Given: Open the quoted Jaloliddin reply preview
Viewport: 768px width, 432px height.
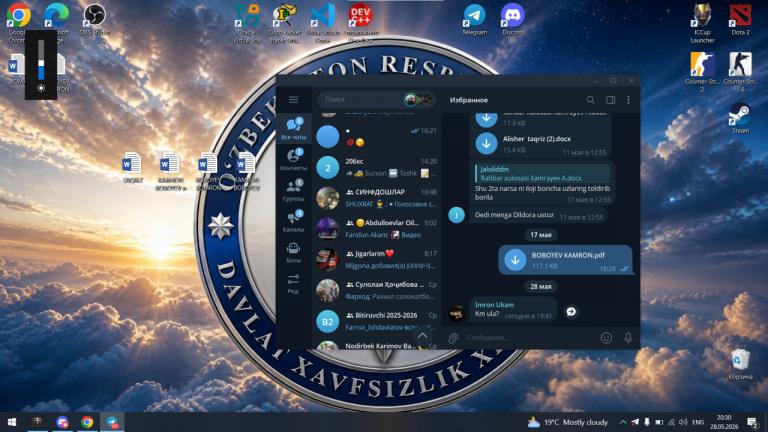Looking at the screenshot, I should (542, 173).
